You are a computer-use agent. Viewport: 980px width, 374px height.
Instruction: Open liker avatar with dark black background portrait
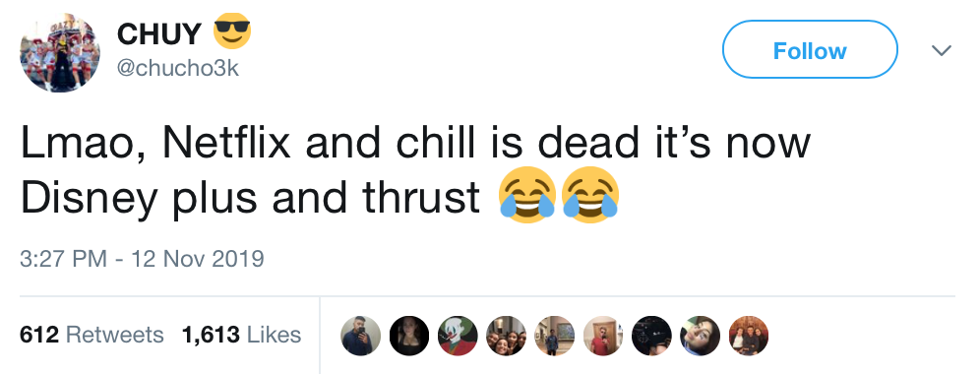409,336
